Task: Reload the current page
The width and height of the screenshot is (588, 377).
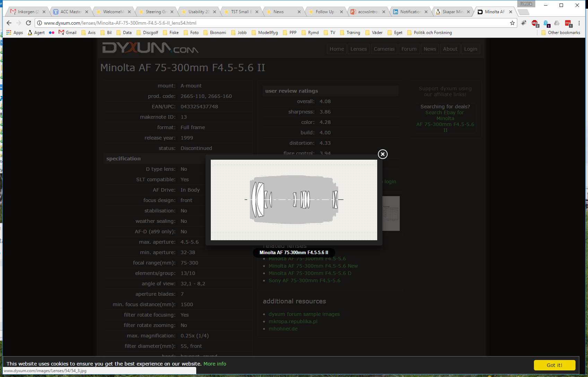Action: pos(28,23)
